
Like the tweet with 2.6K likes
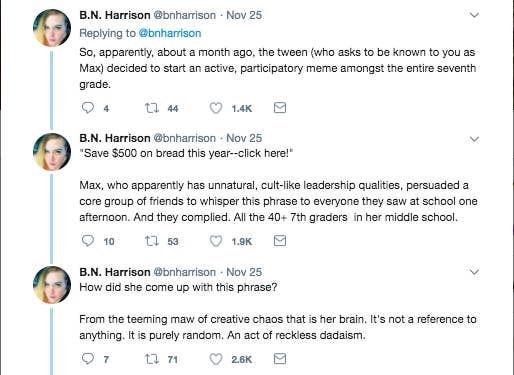tap(216, 359)
